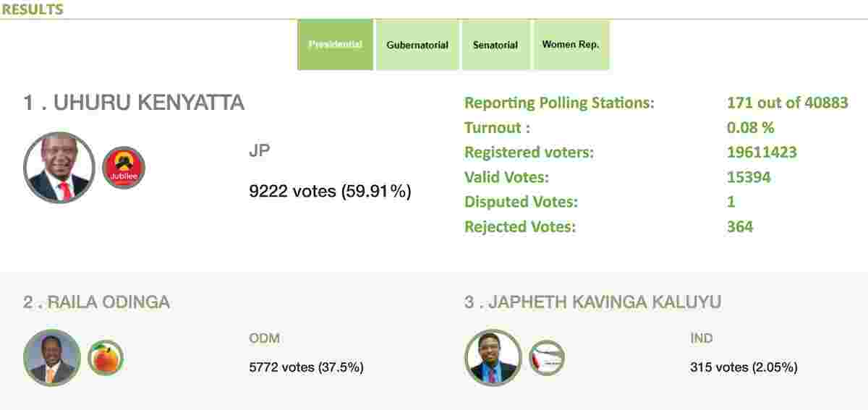868x410 pixels.
Task: Open the Women Rep. tab
Action: coord(571,45)
